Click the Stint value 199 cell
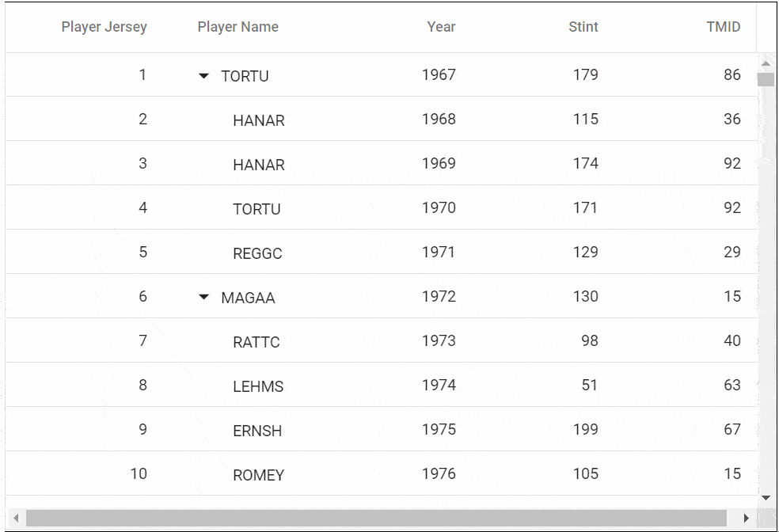The image size is (779, 532). [585, 429]
